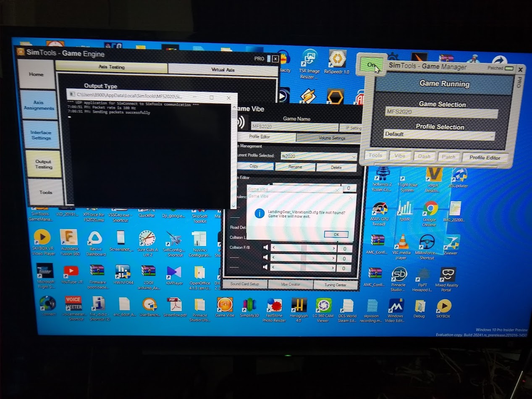532x399 pixels.
Task: Select the ASUS GPU Tweak II icon
Action: point(379,214)
